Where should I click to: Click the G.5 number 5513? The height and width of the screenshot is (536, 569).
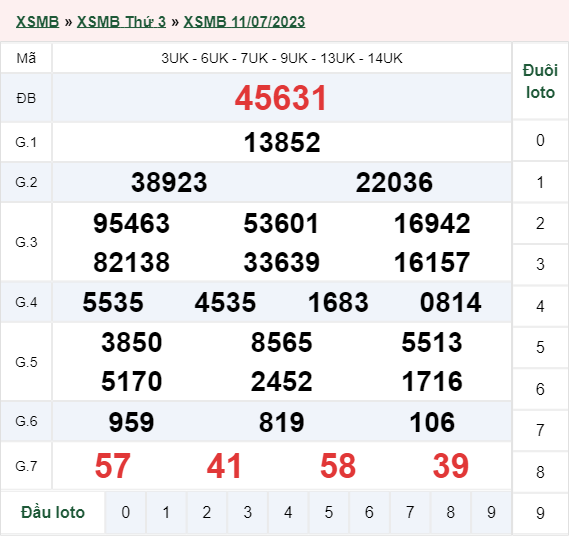pyautogui.click(x=432, y=342)
